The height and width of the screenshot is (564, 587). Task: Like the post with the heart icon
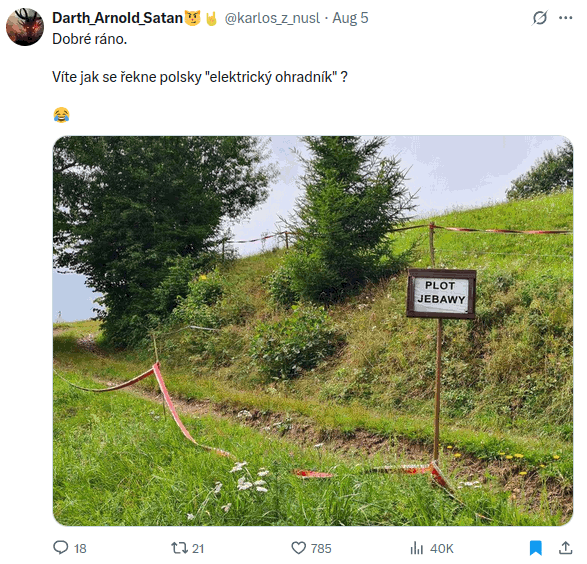pyautogui.click(x=299, y=548)
